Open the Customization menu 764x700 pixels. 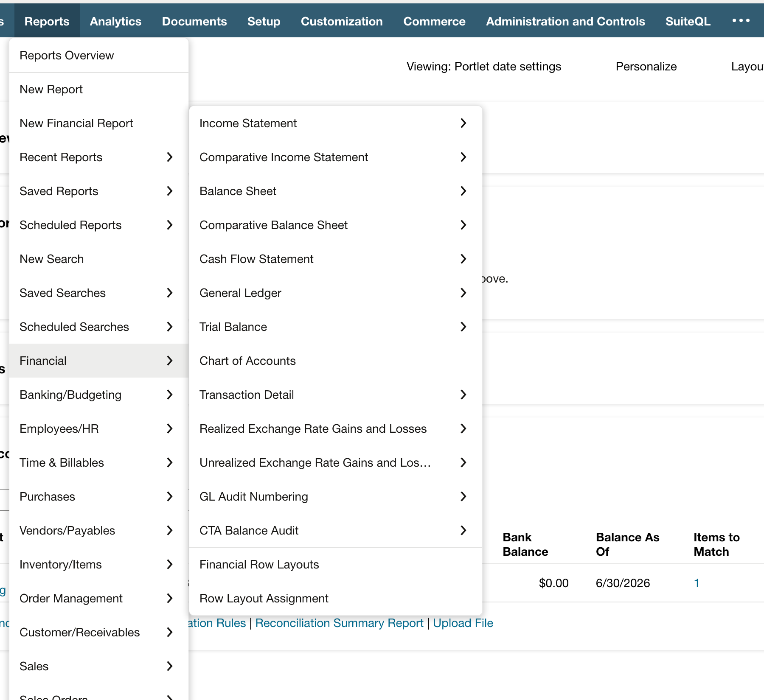click(342, 21)
